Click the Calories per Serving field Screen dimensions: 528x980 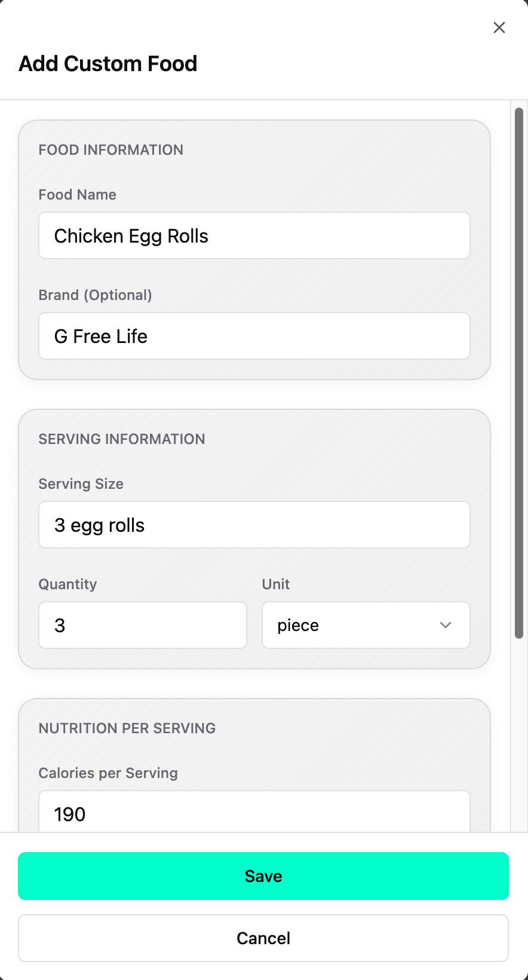(x=254, y=813)
